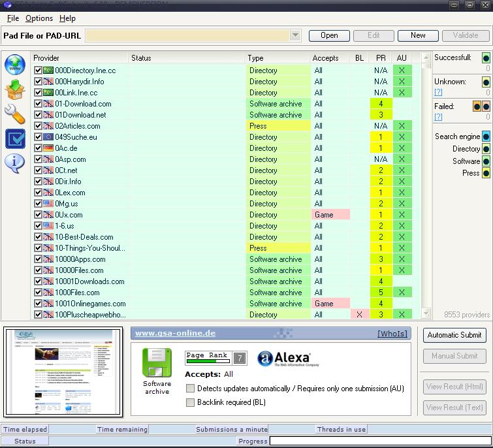Image resolution: width=493 pixels, height=448 pixels.
Task: Toggle the 1001Onlinegames.com checkbox
Action: click(38, 304)
